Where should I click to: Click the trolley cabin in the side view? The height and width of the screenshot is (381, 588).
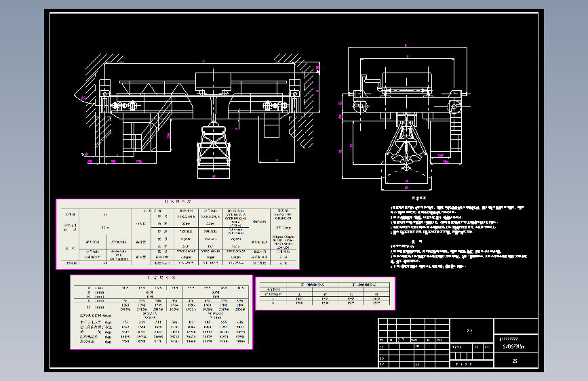tap(406, 82)
